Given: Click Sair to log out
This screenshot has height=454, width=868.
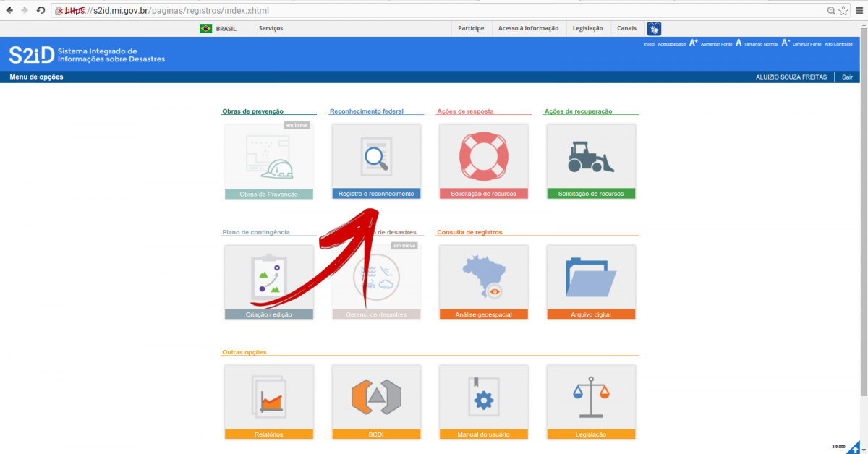Looking at the screenshot, I should (x=847, y=77).
